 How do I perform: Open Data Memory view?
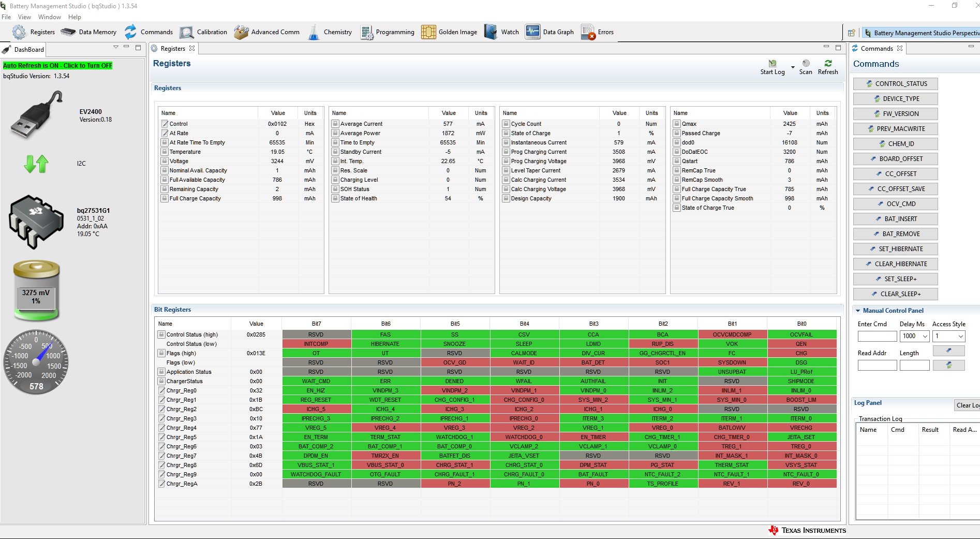pos(88,32)
